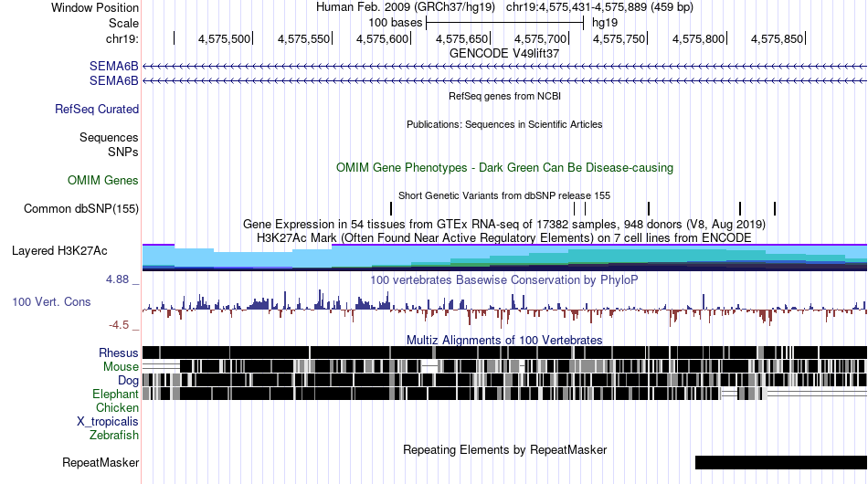Select the SNPs track label
868x484 pixels.
point(123,152)
